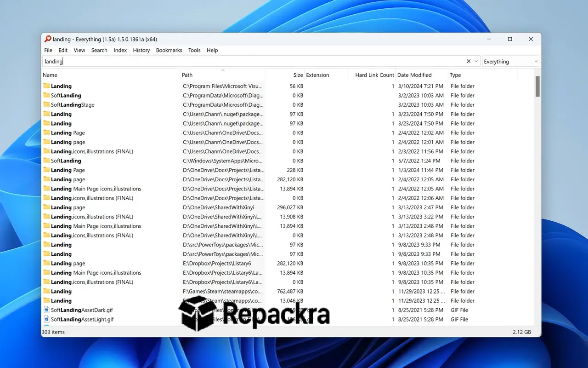Open the Everything filter dropdown

[511, 61]
